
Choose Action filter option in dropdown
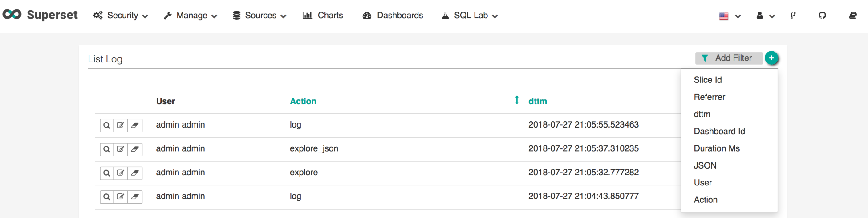point(706,200)
